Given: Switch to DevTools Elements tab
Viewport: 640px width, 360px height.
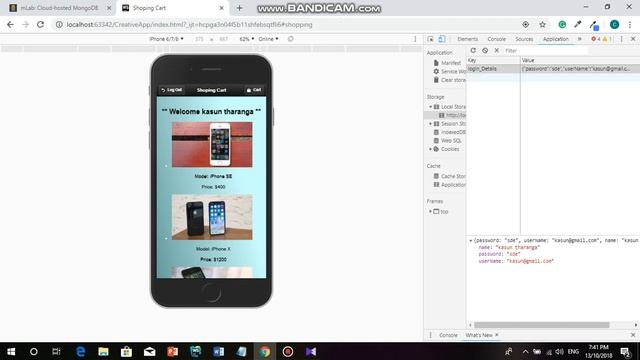Looking at the screenshot, I should 467,39.
